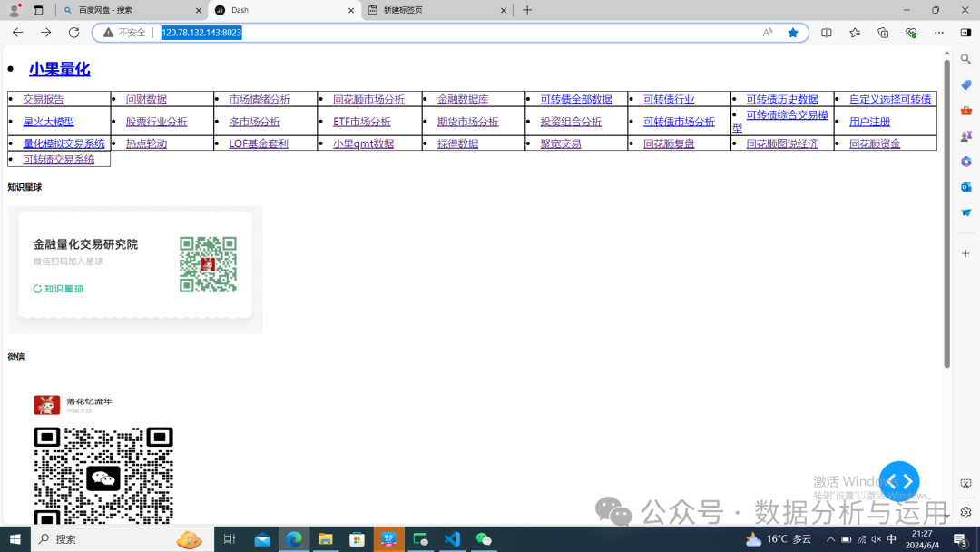The height and width of the screenshot is (552, 980).
Task: Go back to the previous page
Action: (x=17, y=33)
